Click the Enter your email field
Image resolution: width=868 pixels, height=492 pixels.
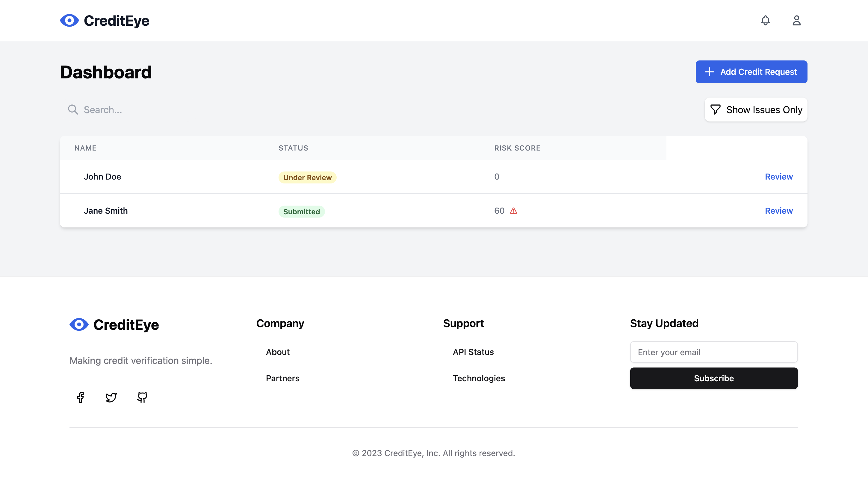click(x=713, y=352)
